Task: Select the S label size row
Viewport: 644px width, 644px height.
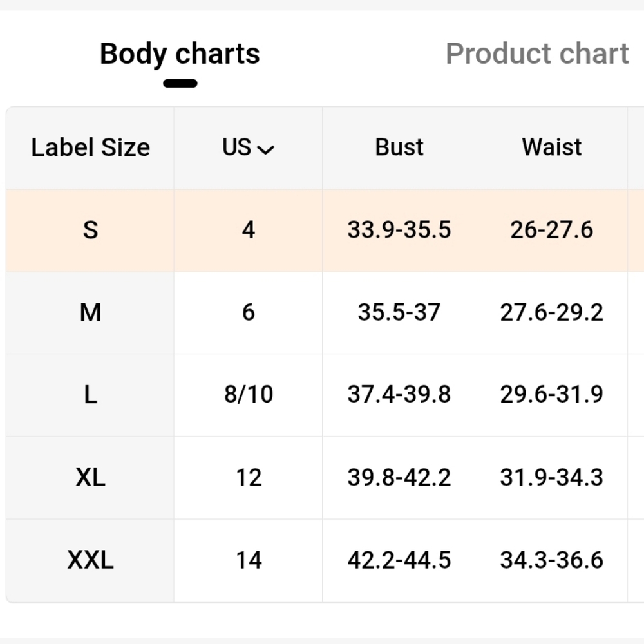Action: pos(325,231)
